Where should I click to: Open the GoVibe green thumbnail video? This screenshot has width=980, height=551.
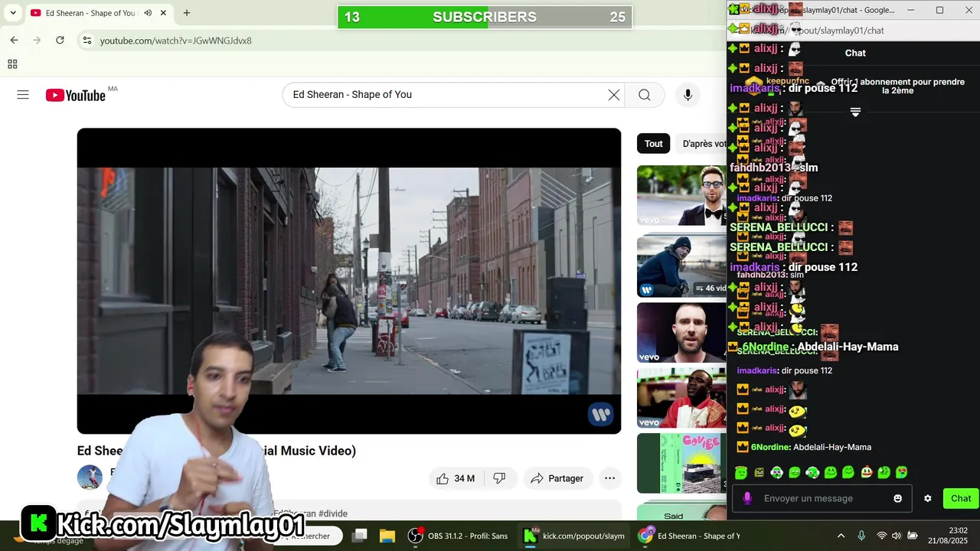[x=681, y=464]
